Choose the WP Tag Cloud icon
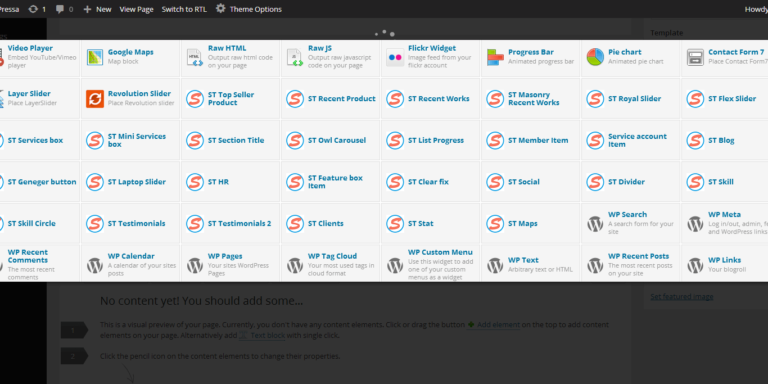768x384 pixels. coord(295,265)
